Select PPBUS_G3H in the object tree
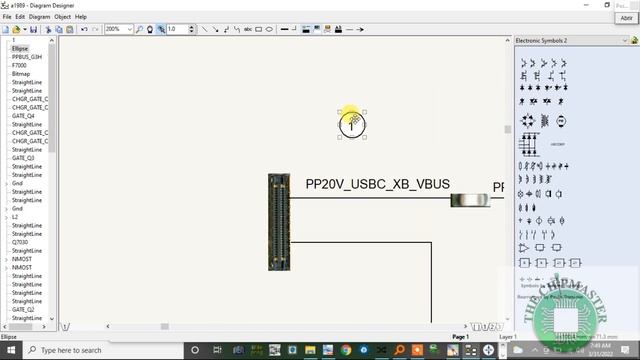The height and width of the screenshot is (360, 640). pyautogui.click(x=27, y=57)
